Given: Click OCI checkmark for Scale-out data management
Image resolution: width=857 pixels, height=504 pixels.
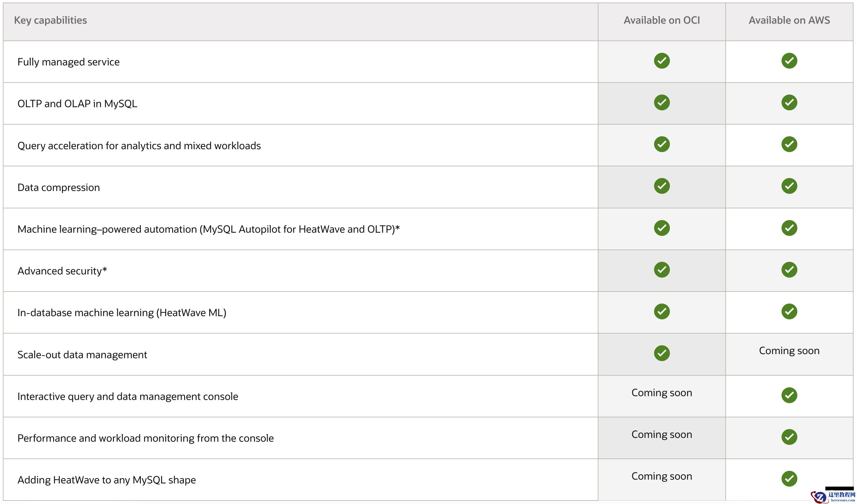Looking at the screenshot, I should pos(661,353).
